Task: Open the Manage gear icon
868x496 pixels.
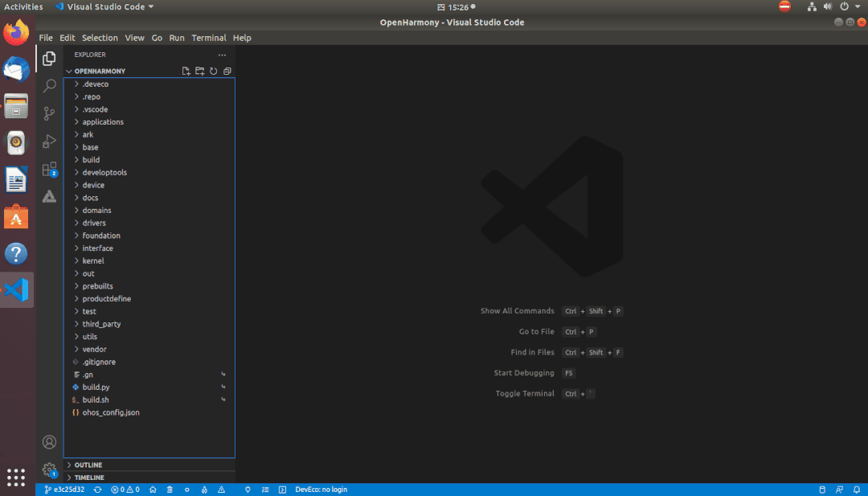Action: 49,469
